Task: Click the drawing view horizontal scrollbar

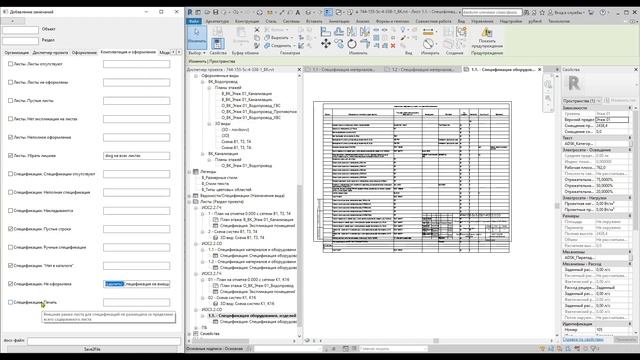Action: click(x=436, y=340)
